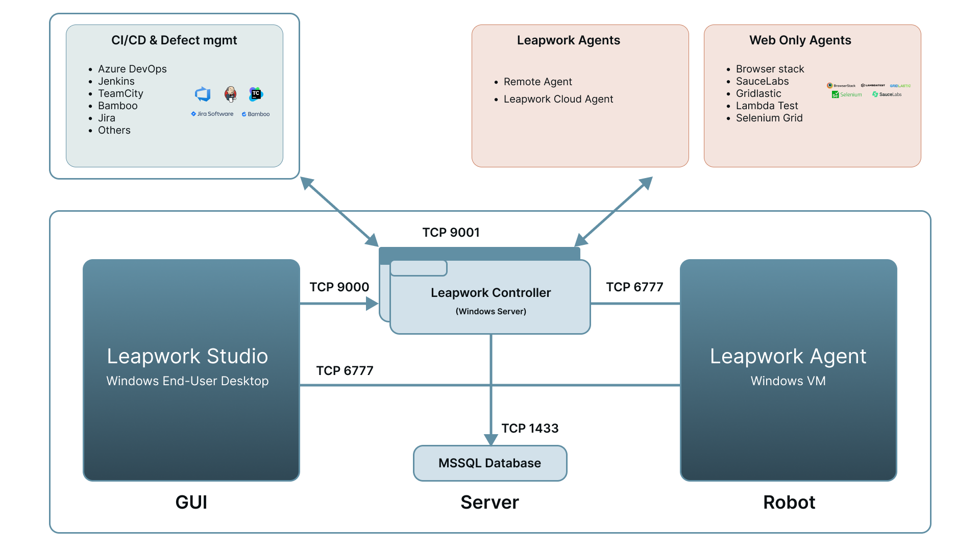The width and height of the screenshot is (980, 551).
Task: Click the Server caption under database
Action: tap(490, 503)
